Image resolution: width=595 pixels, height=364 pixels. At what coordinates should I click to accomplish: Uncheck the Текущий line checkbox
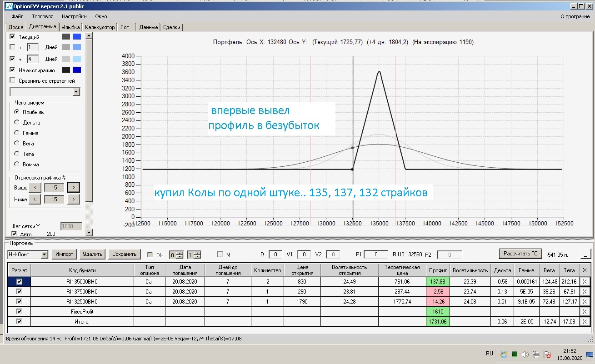point(12,37)
